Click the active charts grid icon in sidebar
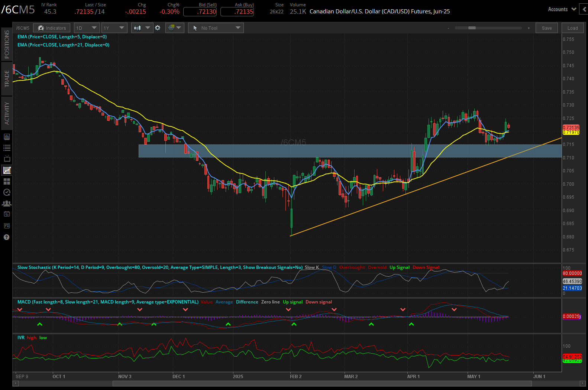The image size is (588, 390). point(7,170)
